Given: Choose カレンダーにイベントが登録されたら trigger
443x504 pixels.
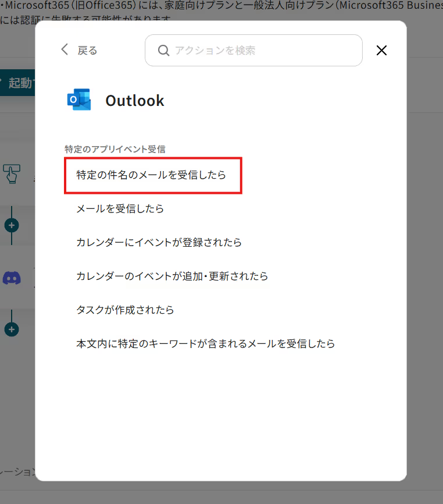Looking at the screenshot, I should pyautogui.click(x=159, y=242).
